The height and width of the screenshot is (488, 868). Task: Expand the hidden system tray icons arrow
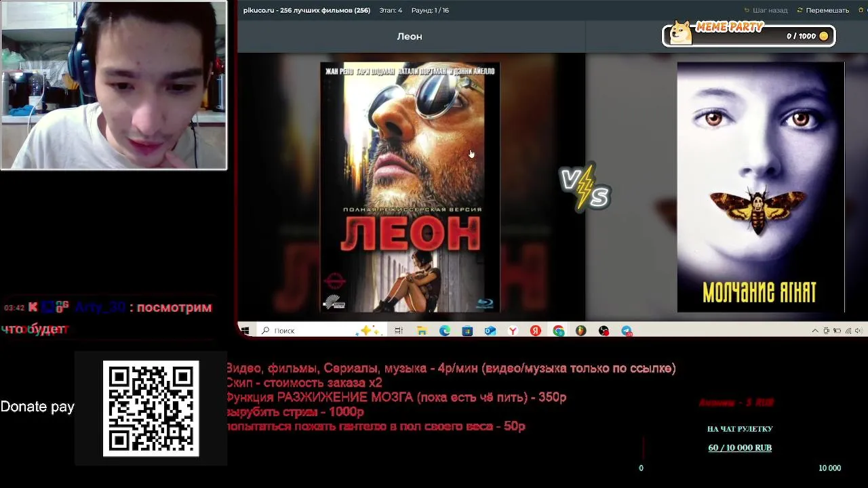(815, 331)
